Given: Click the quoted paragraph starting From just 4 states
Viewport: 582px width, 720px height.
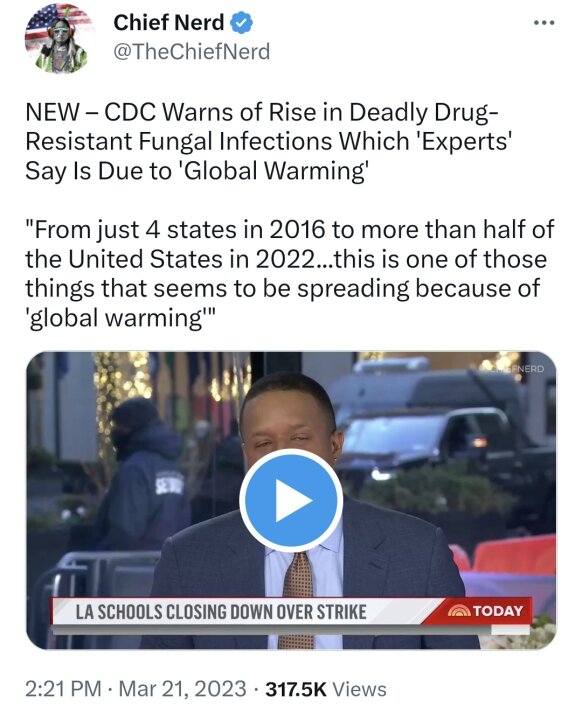Looking at the screenshot, I should [289, 274].
